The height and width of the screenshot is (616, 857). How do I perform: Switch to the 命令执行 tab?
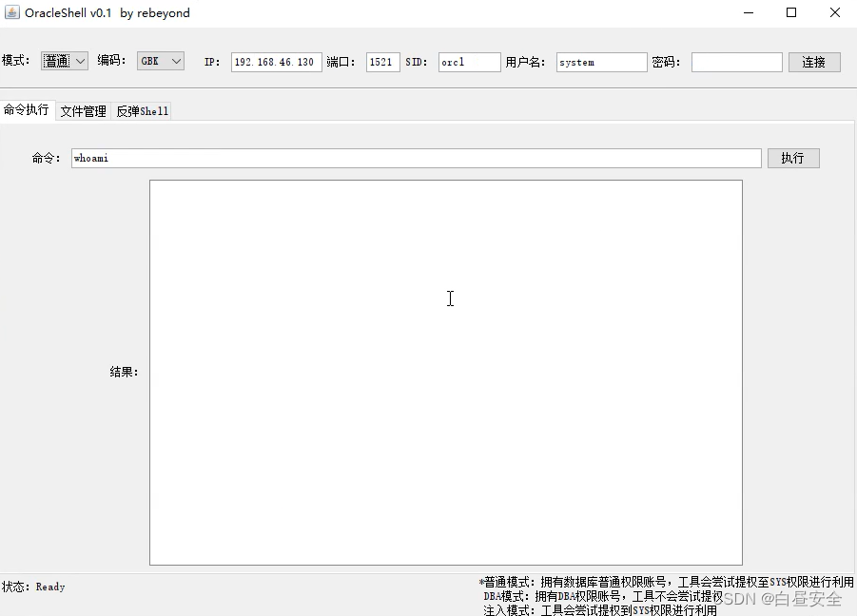pos(27,109)
